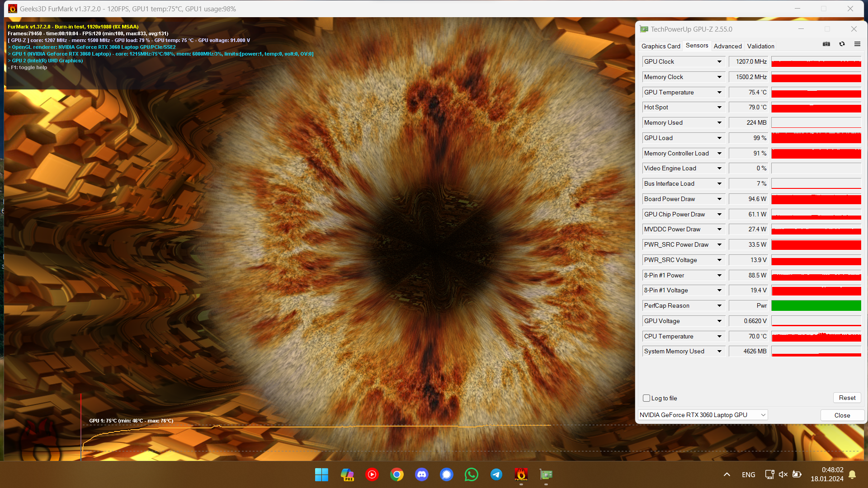Click the GPU-Z refresh sensors icon
This screenshot has width=868, height=488.
point(842,44)
